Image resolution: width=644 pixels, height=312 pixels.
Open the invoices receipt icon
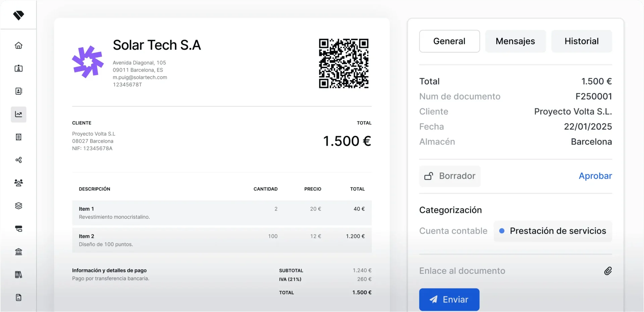click(x=19, y=137)
